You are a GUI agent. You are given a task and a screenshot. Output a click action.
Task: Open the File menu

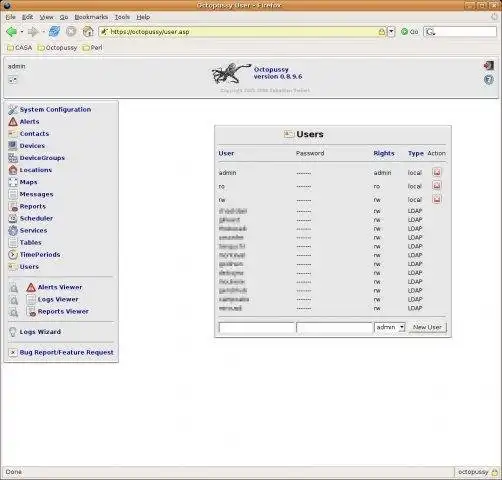point(10,17)
